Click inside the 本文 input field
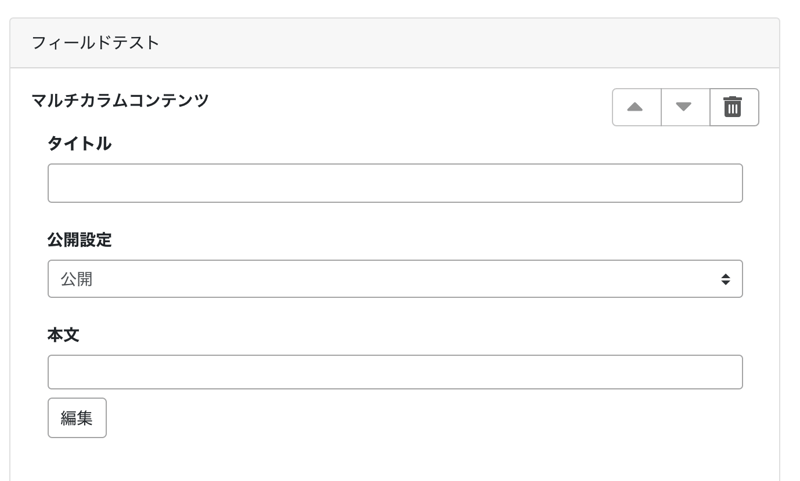This screenshot has width=800, height=481. pyautogui.click(x=395, y=372)
